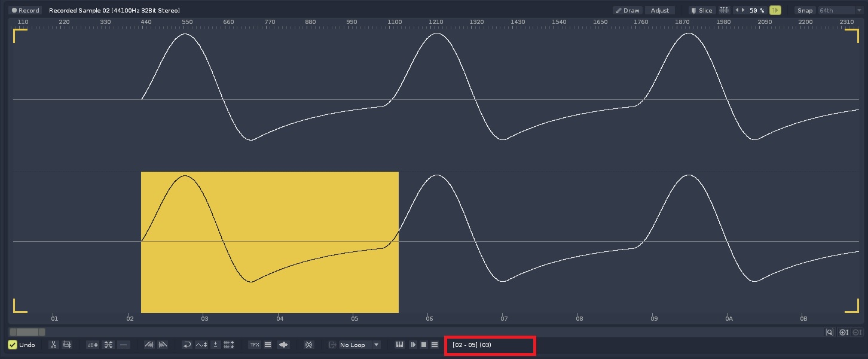Toggle the Snap button
The image size is (868, 359).
(x=805, y=10)
